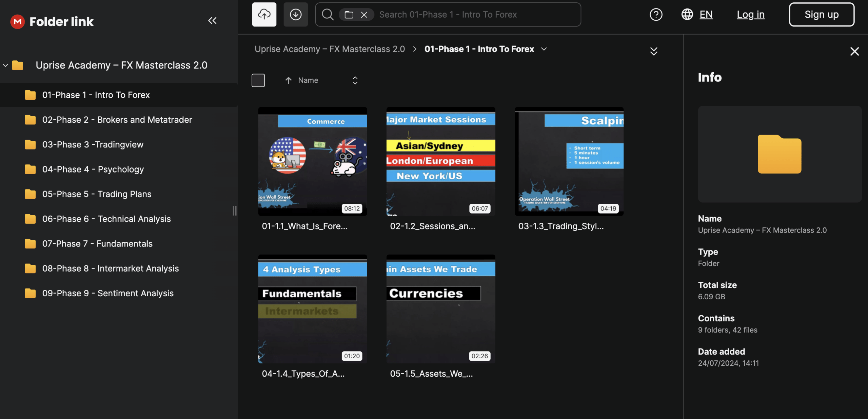Click the cloud upload import icon
868x419 pixels.
(264, 15)
